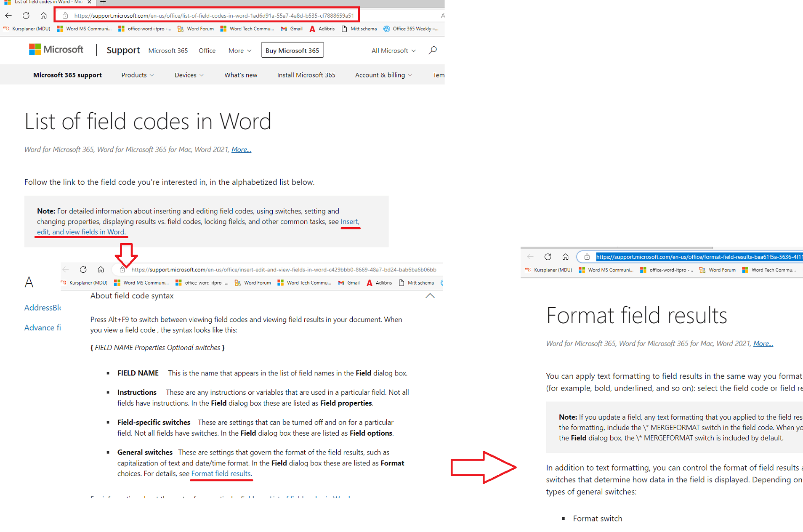Open Adlibris bookmark in middle browser
The height and width of the screenshot is (532, 803).
click(x=379, y=283)
